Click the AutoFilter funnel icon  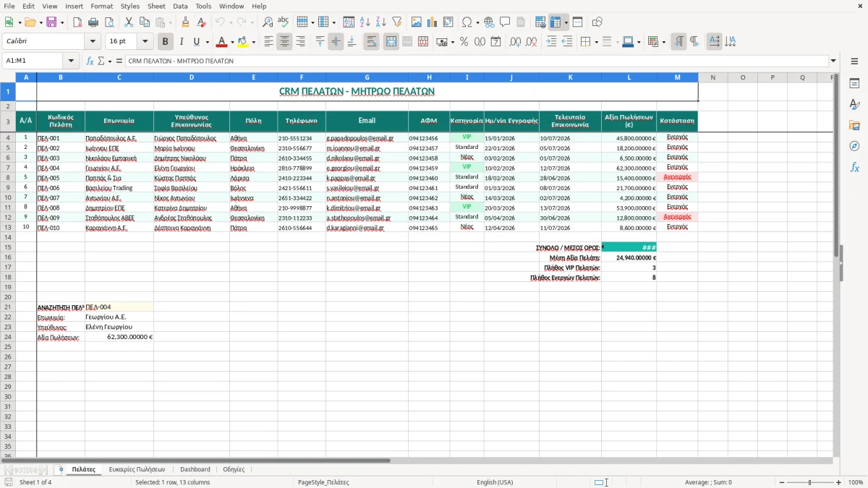point(396,22)
